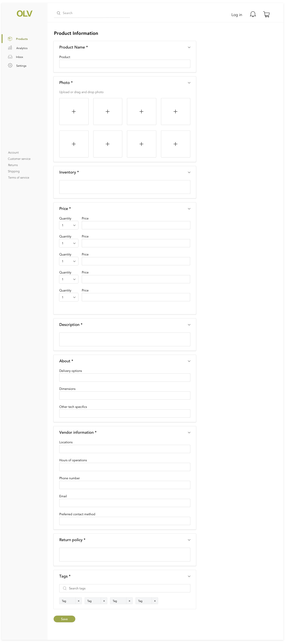The image size is (285, 644).
Task: Click the Analytics bar chart icon
Action: pos(10,48)
